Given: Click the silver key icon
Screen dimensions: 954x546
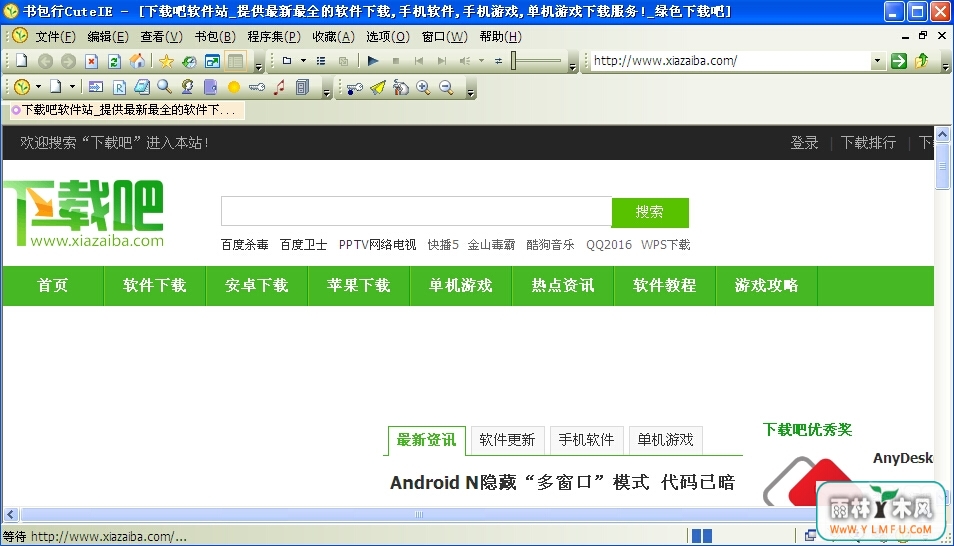Looking at the screenshot, I should (257, 87).
